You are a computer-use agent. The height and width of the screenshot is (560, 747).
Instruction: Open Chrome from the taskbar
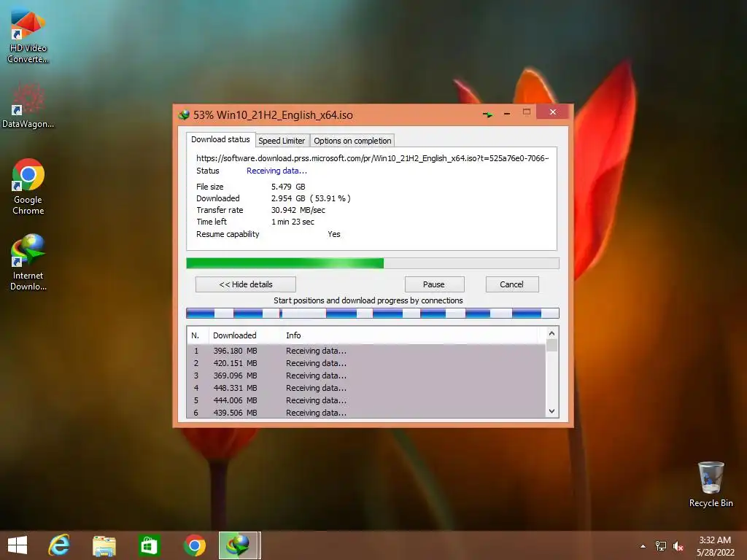194,545
